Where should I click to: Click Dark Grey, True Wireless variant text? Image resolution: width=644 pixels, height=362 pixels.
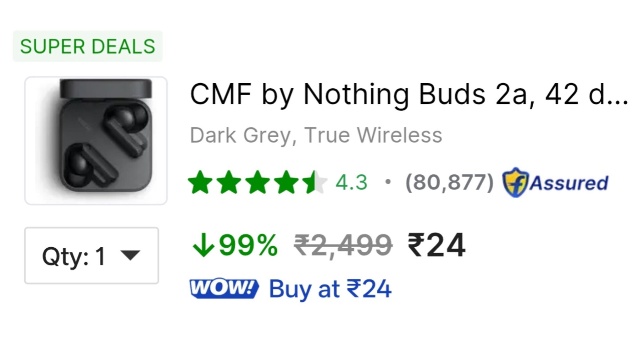tap(316, 135)
